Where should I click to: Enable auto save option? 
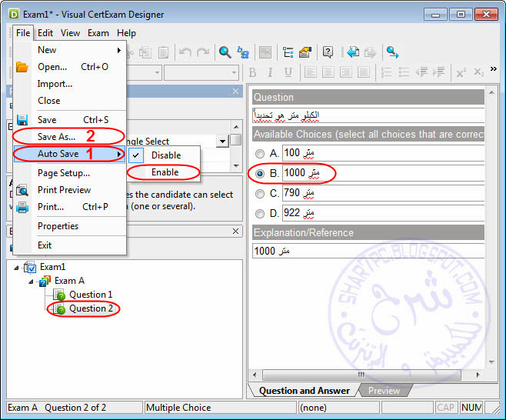tap(165, 172)
